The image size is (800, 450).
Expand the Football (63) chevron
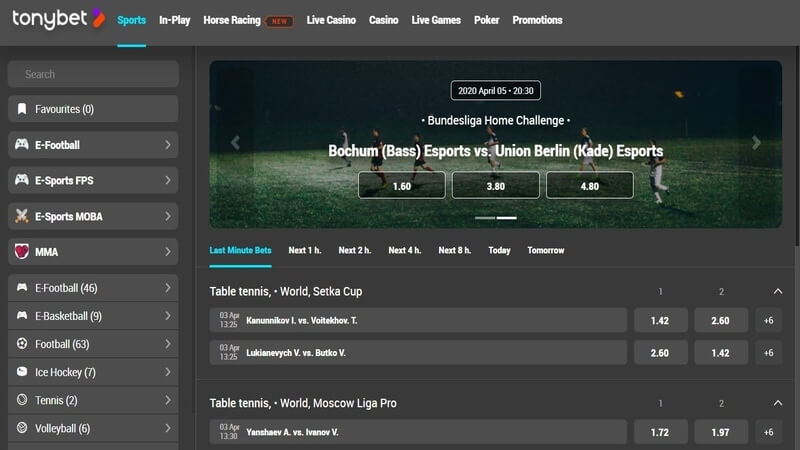(168, 344)
